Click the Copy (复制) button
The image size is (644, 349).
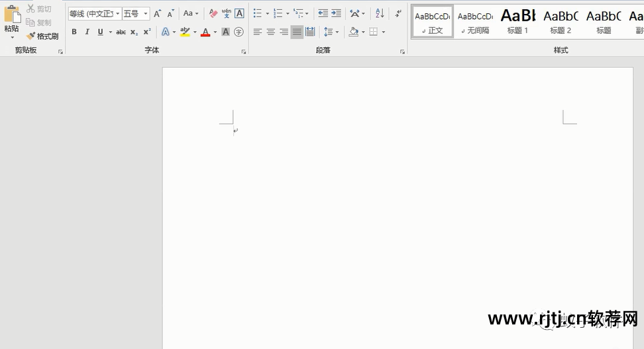(39, 23)
